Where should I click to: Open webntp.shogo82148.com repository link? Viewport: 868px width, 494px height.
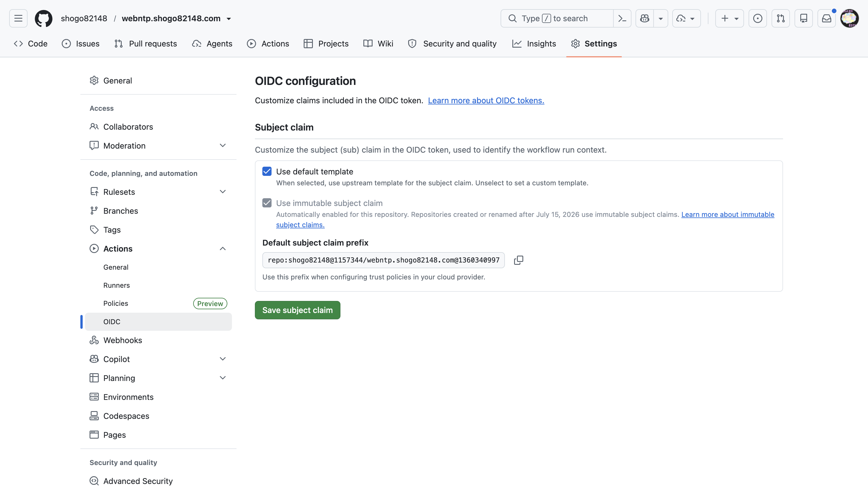tap(171, 18)
